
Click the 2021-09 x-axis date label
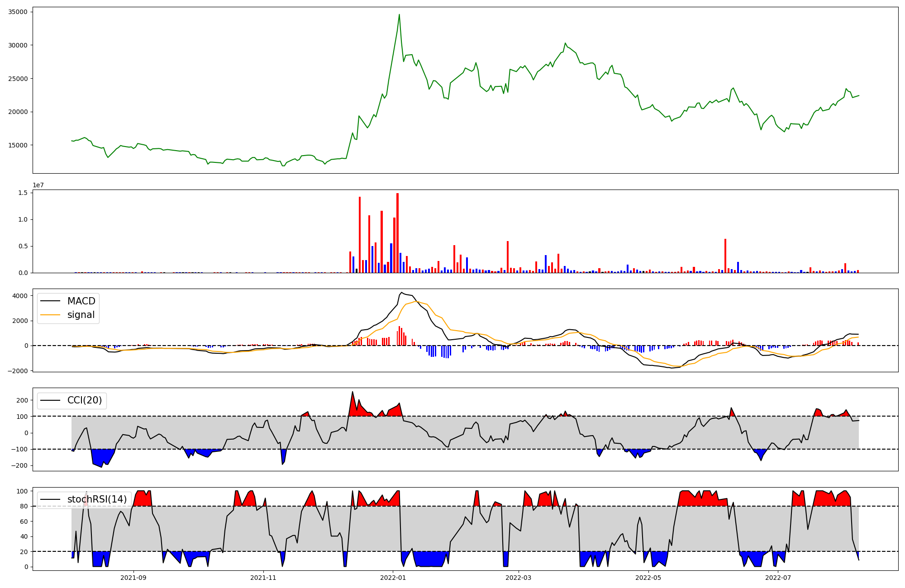(133, 578)
